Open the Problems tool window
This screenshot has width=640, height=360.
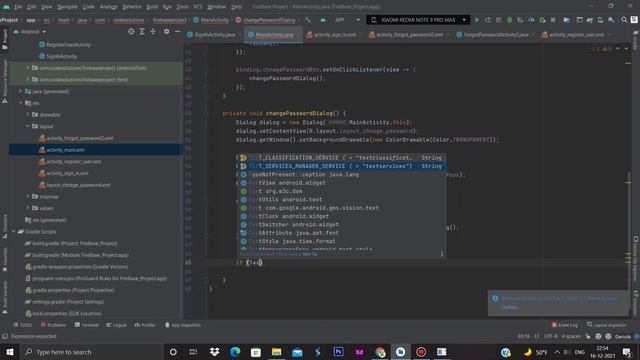pos(53,325)
